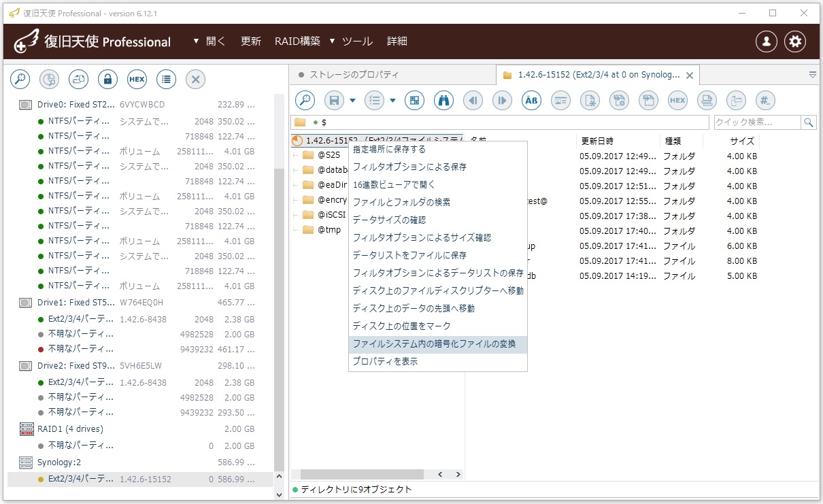The image size is (823, 504).
Task: Click the floppy disk save icon
Action: tap(334, 101)
